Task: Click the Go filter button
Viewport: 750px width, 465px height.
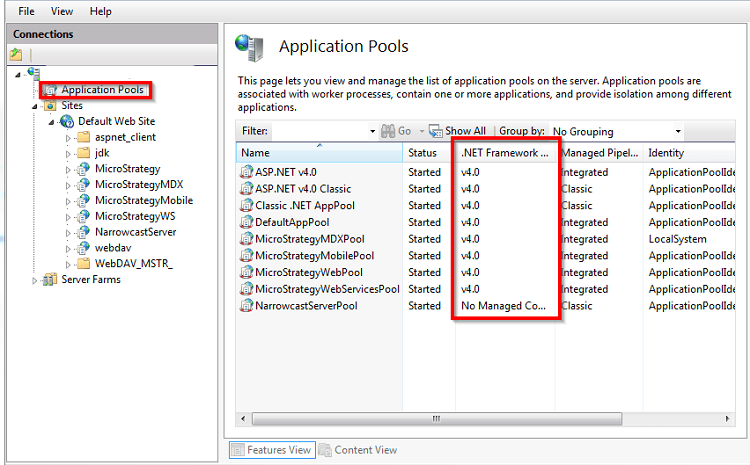Action: coord(398,131)
